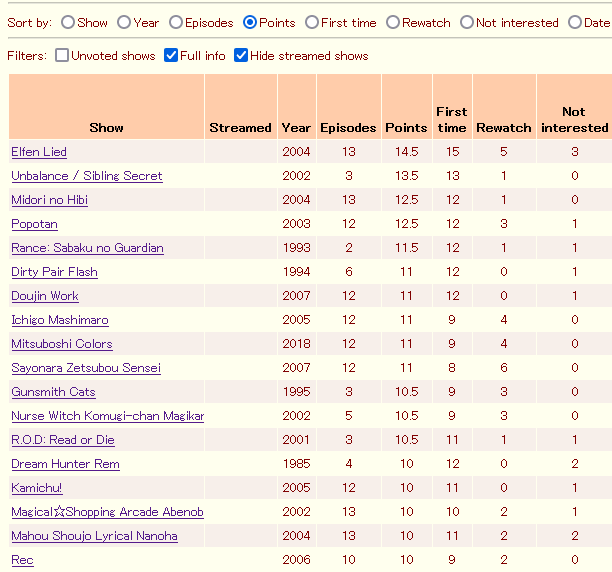This screenshot has width=612, height=572.
Task: Open Rance: Sabaku no Guardian
Action: pyautogui.click(x=87, y=248)
